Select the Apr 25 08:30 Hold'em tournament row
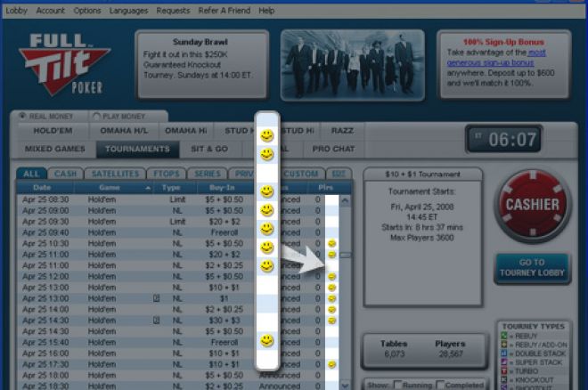 178,199
